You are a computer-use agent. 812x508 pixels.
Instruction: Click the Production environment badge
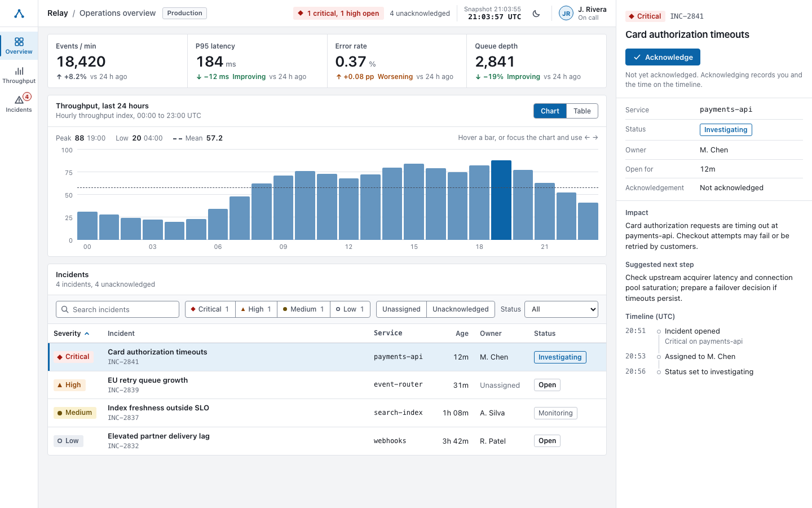[x=184, y=13]
